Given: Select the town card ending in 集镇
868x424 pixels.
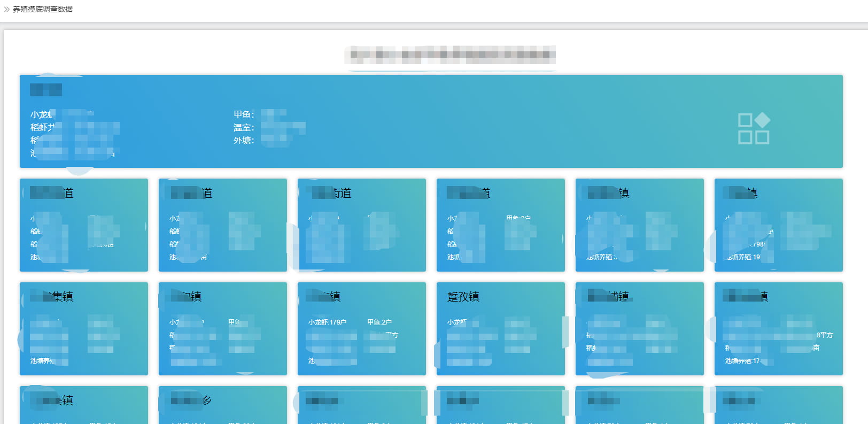Looking at the screenshot, I should pos(83,328).
